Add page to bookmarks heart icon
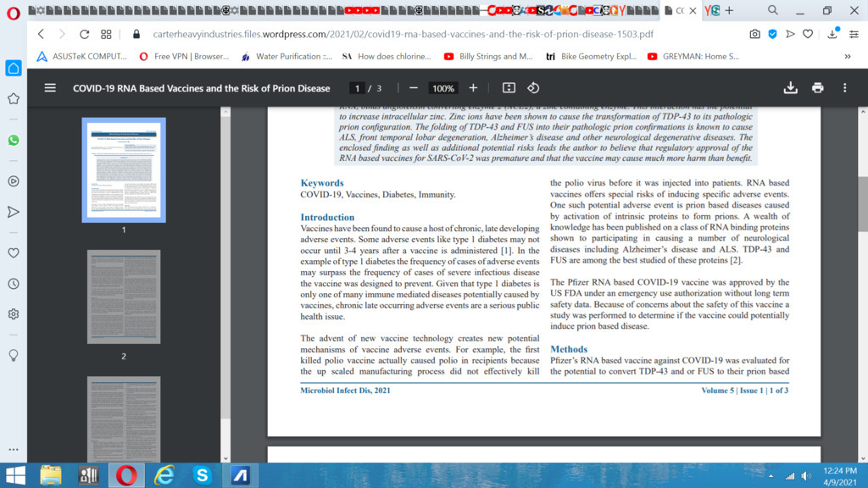The height and width of the screenshot is (488, 868). pyautogui.click(x=808, y=35)
